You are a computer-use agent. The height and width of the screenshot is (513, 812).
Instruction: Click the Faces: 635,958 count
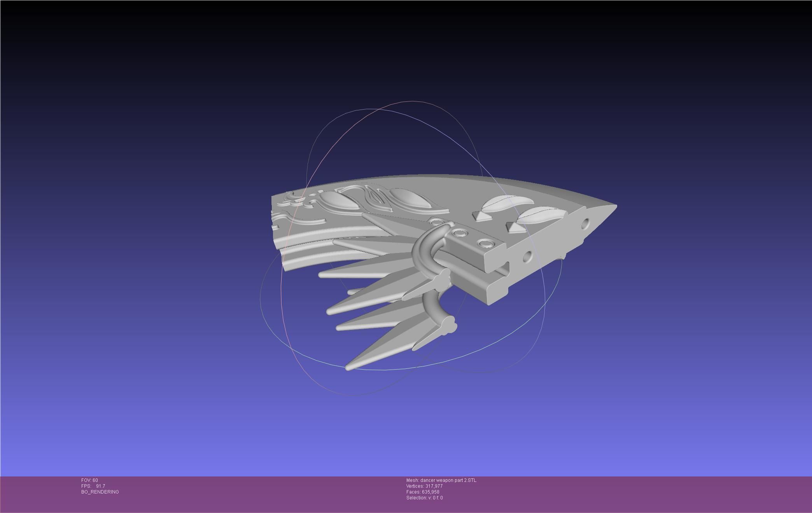423,492
